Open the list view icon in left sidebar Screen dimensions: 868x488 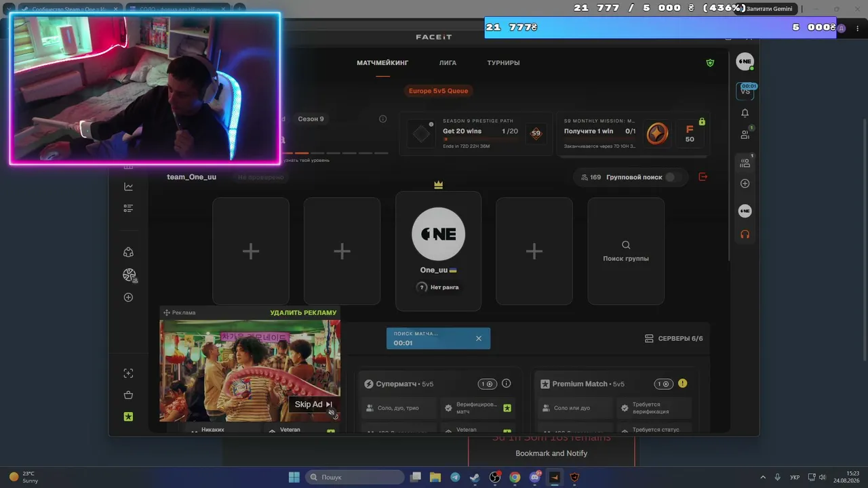128,208
